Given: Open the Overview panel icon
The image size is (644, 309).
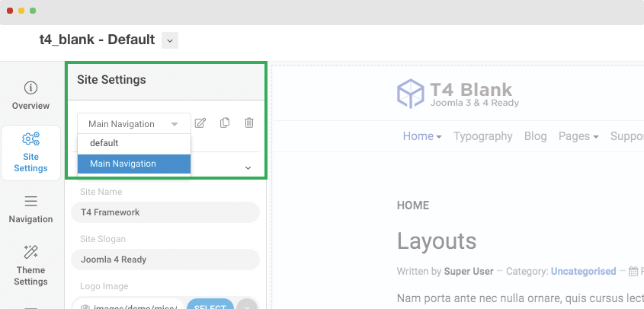Looking at the screenshot, I should coord(30,88).
